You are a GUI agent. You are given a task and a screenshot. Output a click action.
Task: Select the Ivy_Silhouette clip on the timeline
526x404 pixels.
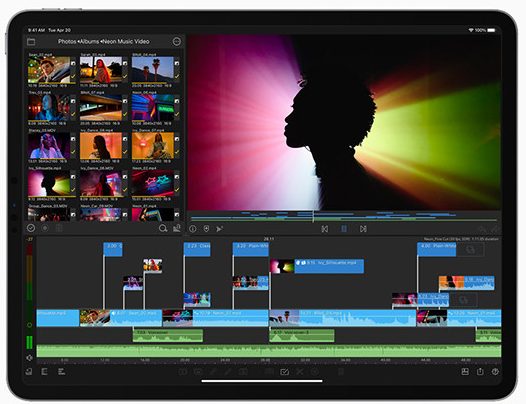coord(317,266)
